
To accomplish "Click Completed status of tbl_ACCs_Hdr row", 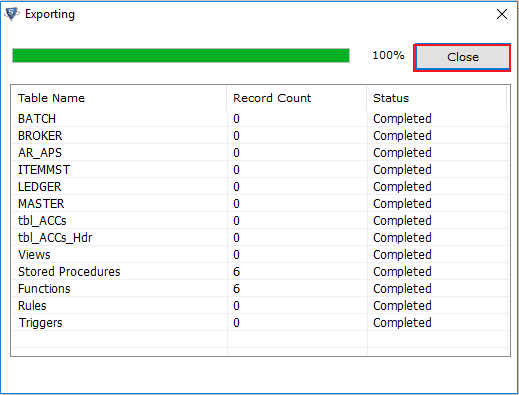I will pyautogui.click(x=402, y=238).
